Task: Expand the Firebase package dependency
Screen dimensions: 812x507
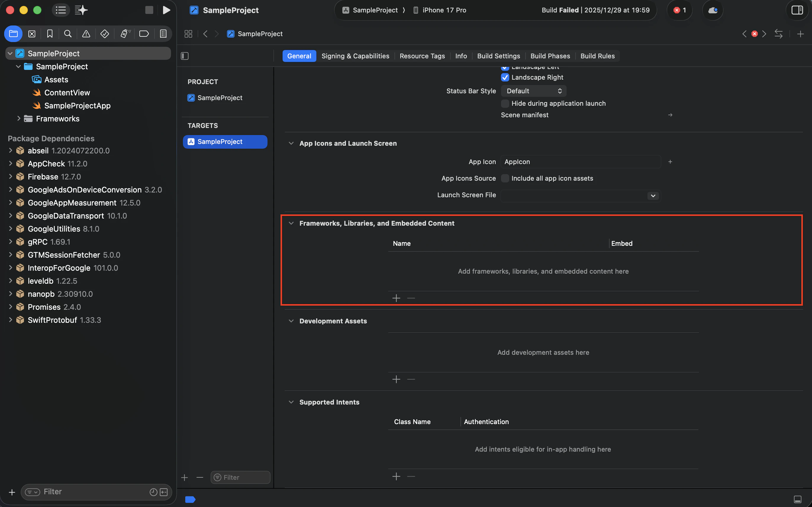Action: 10,177
